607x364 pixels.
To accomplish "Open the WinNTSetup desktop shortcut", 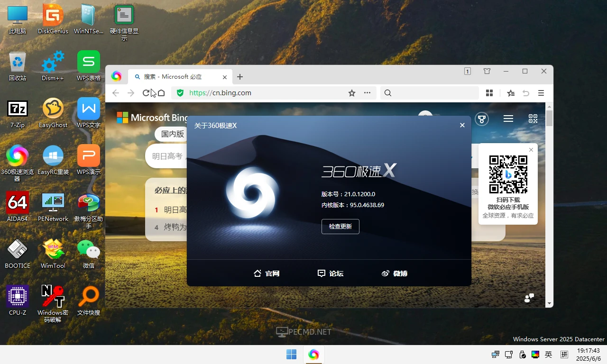I will click(89, 19).
